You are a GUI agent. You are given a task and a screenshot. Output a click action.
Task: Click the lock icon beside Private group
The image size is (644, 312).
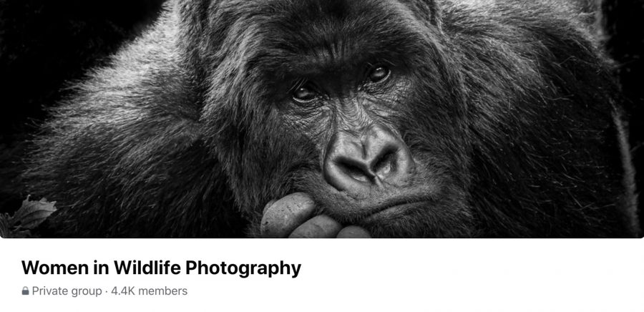tap(26, 291)
